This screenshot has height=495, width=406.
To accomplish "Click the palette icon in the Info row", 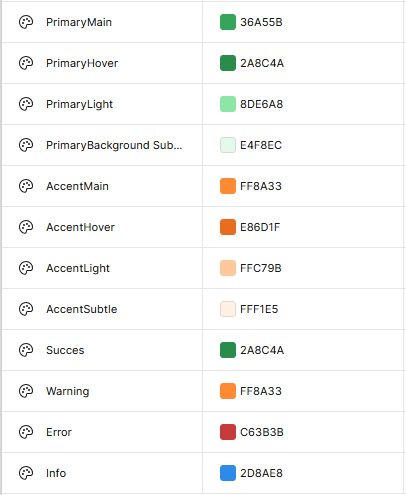I will pyautogui.click(x=26, y=473).
